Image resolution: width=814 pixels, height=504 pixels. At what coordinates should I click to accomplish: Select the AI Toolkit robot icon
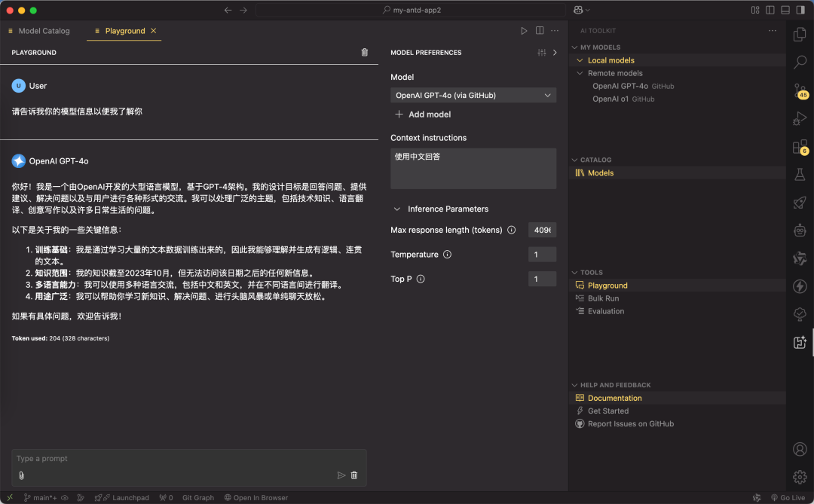click(x=799, y=231)
